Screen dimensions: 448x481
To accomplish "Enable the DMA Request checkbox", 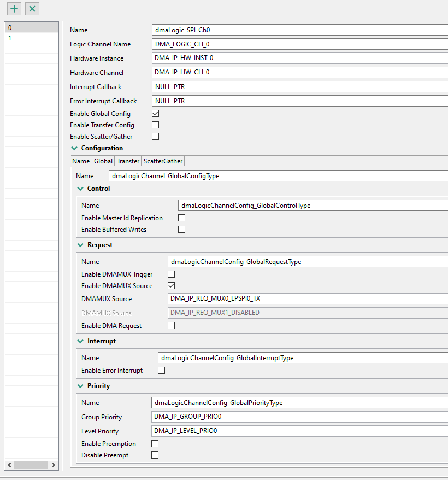I will [171, 325].
